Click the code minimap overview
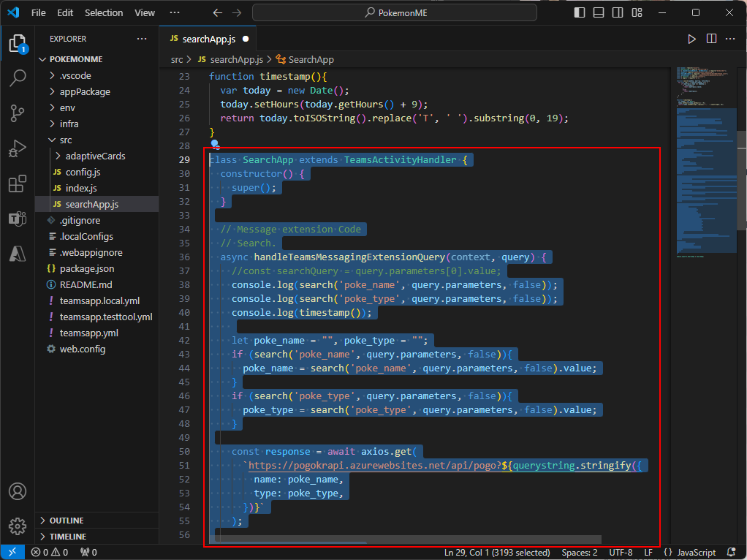 706,162
